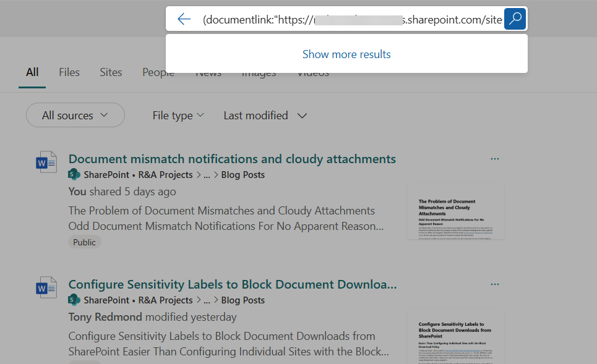597x364 pixels.
Task: Click Blog Posts breadcrumb in first result
Action: coord(243,174)
